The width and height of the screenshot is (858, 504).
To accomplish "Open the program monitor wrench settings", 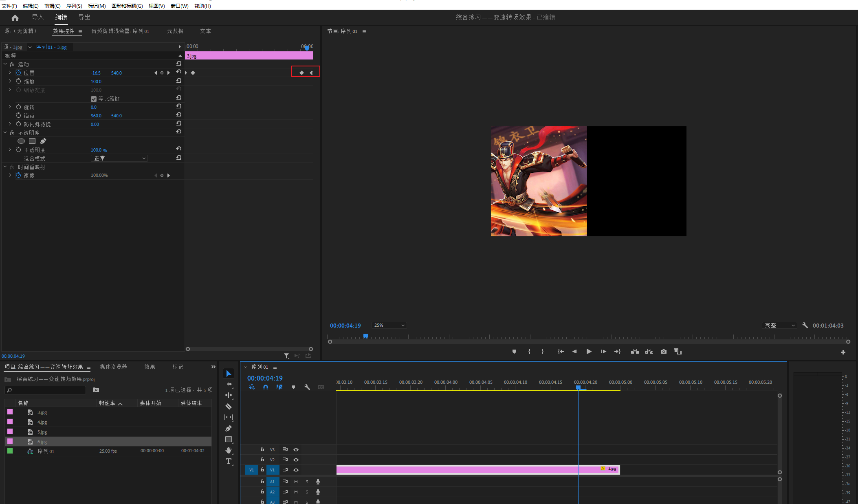I will point(805,325).
